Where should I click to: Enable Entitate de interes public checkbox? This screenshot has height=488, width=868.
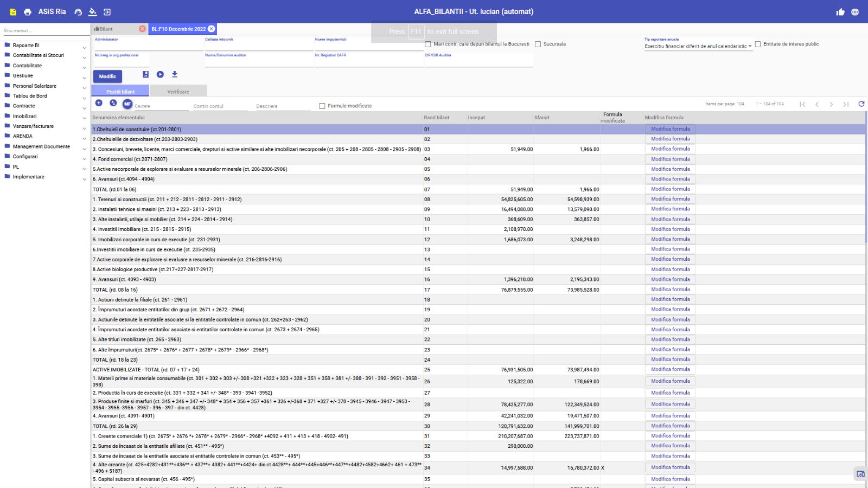(758, 44)
